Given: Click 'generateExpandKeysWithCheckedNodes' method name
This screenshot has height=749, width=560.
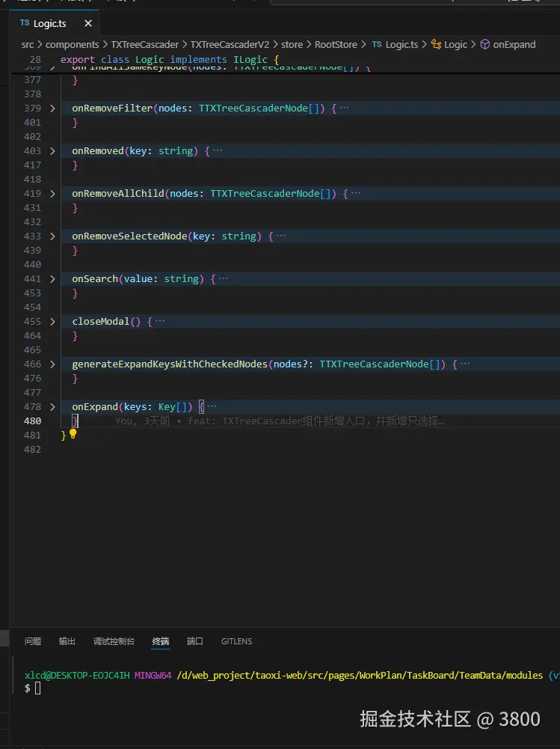Looking at the screenshot, I should pyautogui.click(x=170, y=364).
